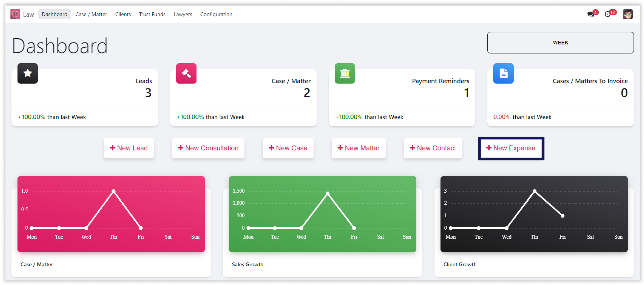The width and height of the screenshot is (644, 285).
Task: Click the New Consultation button
Action: 208,148
